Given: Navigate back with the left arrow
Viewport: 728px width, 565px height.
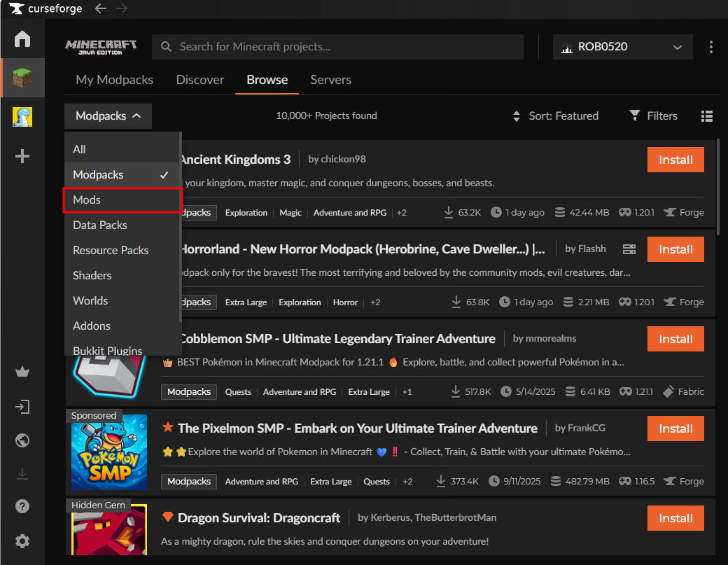Looking at the screenshot, I should click(x=101, y=8).
